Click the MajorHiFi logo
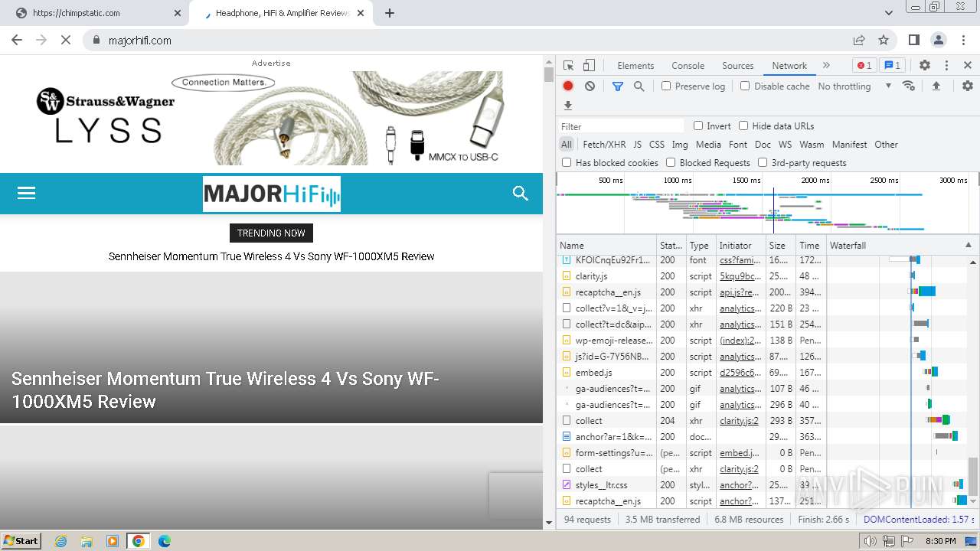This screenshot has width=980, height=551. 272,194
